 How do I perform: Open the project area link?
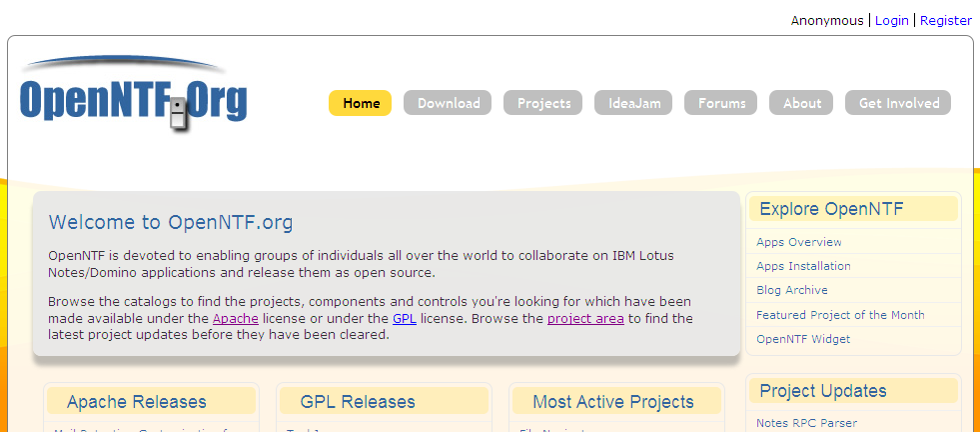585,319
